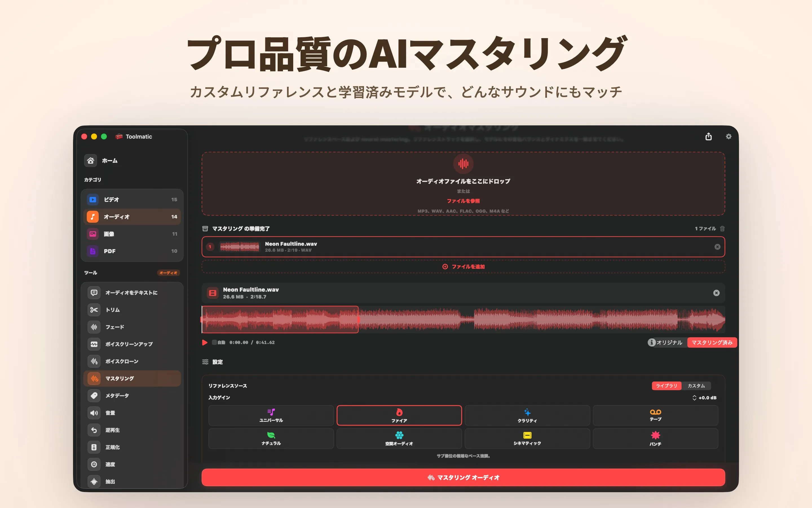812x508 pixels.
Task: Click the オーディオ badge beside ツール
Action: [x=168, y=273]
